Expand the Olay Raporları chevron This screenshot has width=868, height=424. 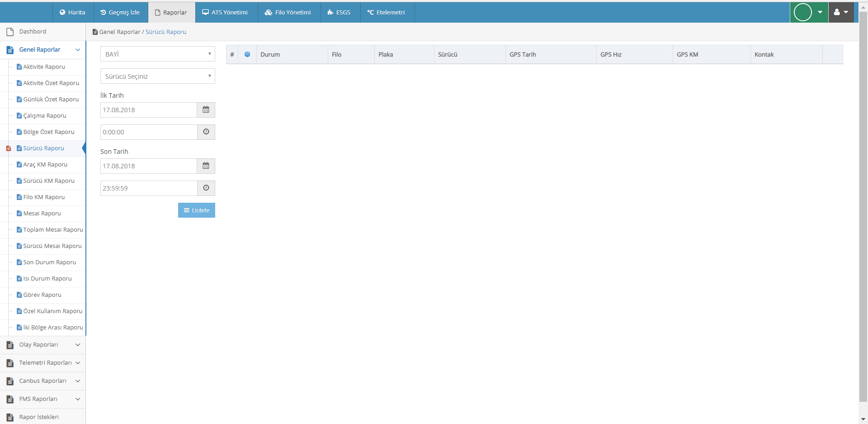click(x=78, y=345)
